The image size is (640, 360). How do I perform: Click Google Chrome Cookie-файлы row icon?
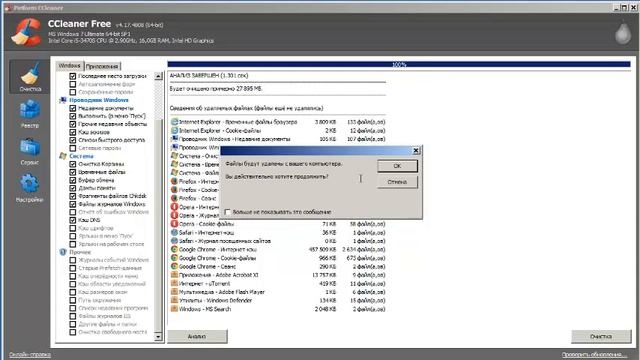pos(174,258)
